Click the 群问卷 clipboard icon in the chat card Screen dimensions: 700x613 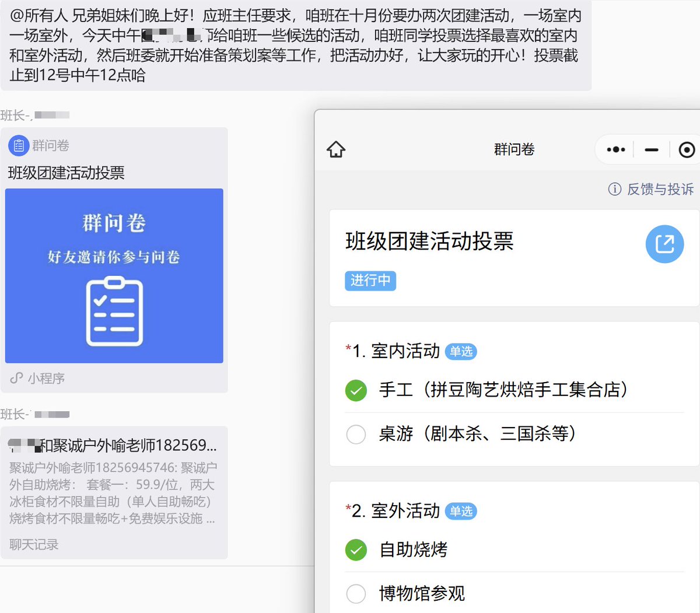pyautogui.click(x=19, y=145)
